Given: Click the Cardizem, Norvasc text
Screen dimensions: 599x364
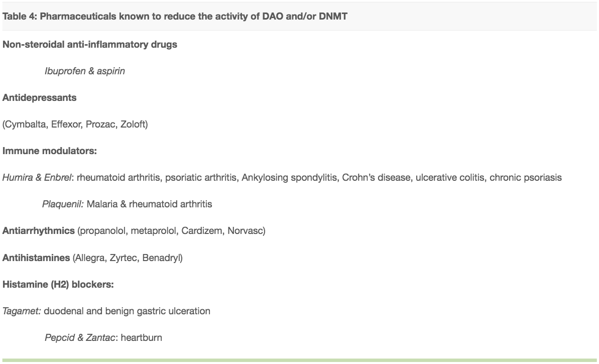Looking at the screenshot, I should click(x=223, y=230).
